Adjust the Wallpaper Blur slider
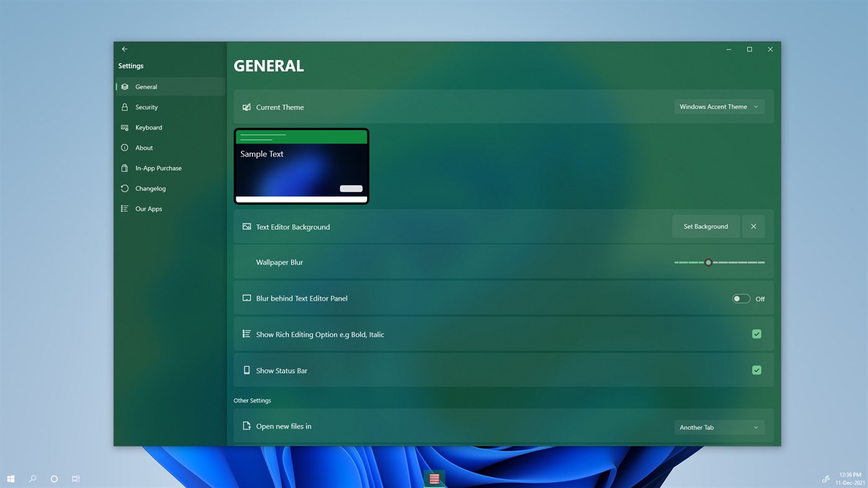 pos(708,262)
